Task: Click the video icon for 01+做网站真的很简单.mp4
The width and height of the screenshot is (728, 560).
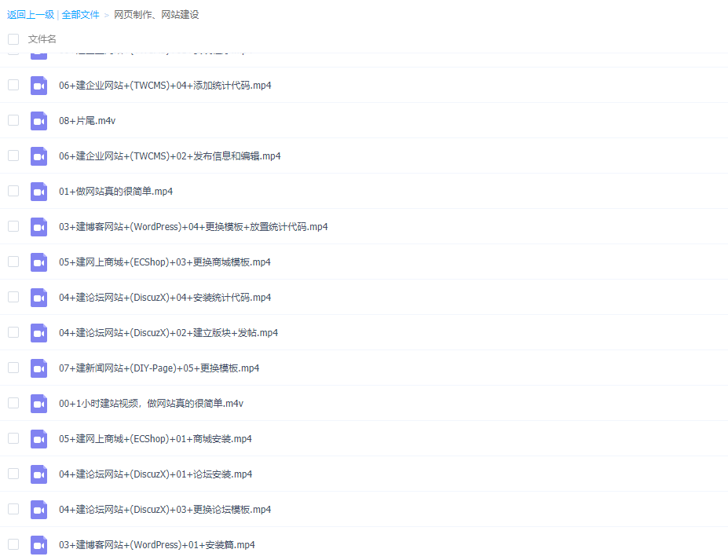Action: 38,191
